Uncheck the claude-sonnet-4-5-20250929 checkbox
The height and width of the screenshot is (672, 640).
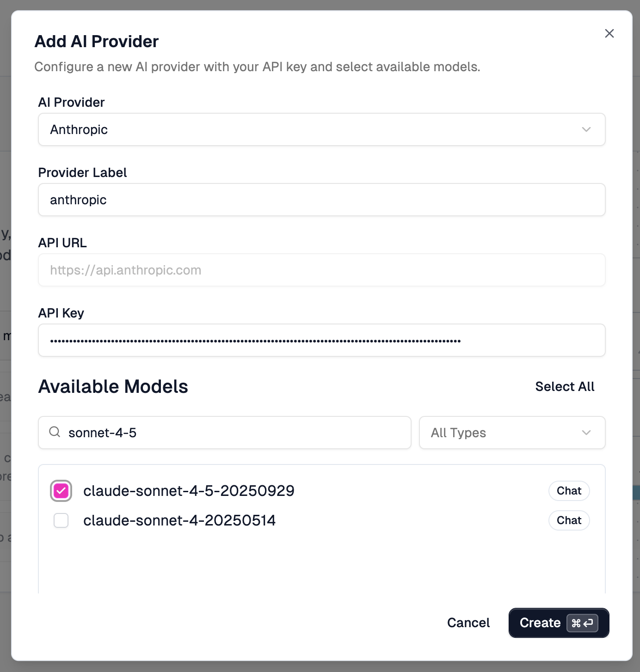coord(61,491)
